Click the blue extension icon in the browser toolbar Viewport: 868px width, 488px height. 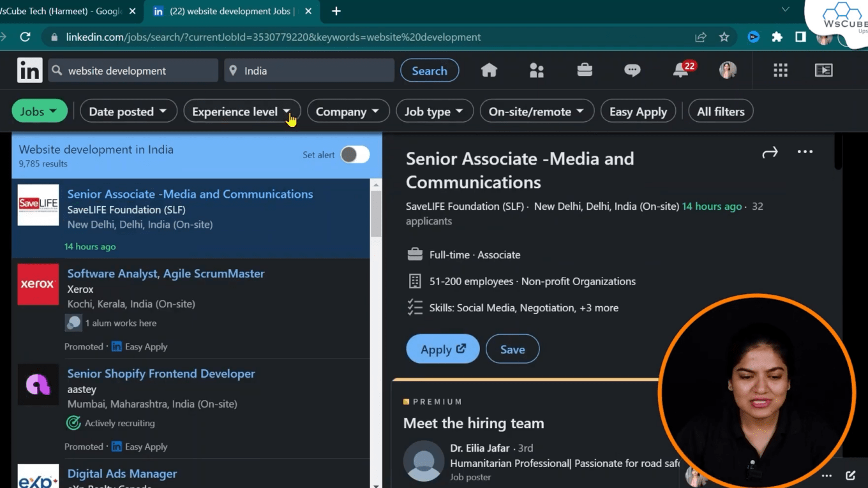coord(753,37)
